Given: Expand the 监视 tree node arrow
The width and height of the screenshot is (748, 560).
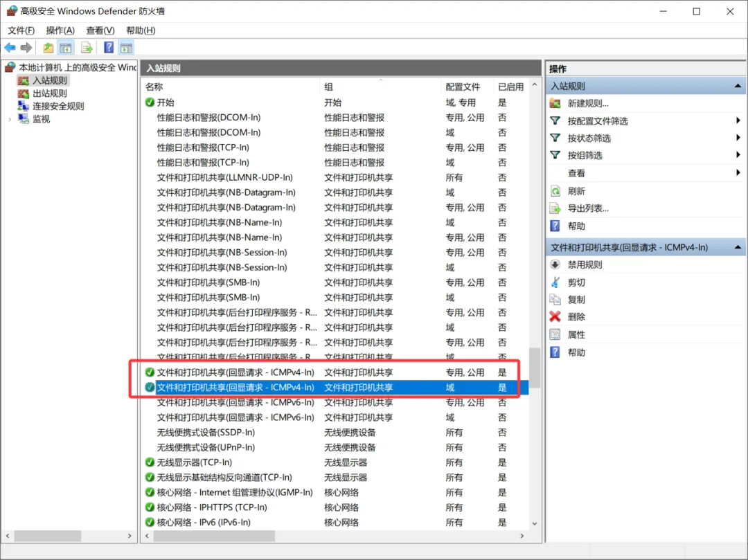Looking at the screenshot, I should click(10, 119).
